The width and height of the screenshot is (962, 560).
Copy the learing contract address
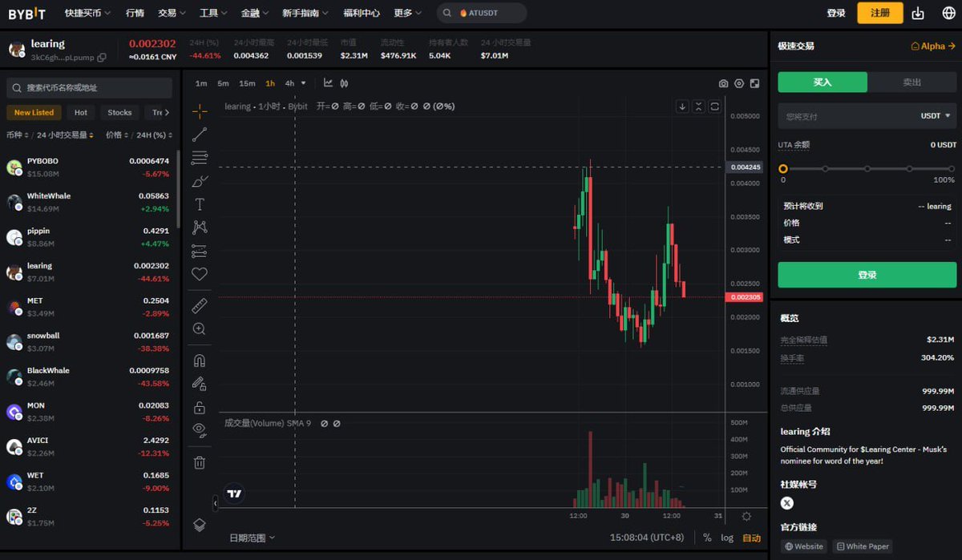(101, 58)
